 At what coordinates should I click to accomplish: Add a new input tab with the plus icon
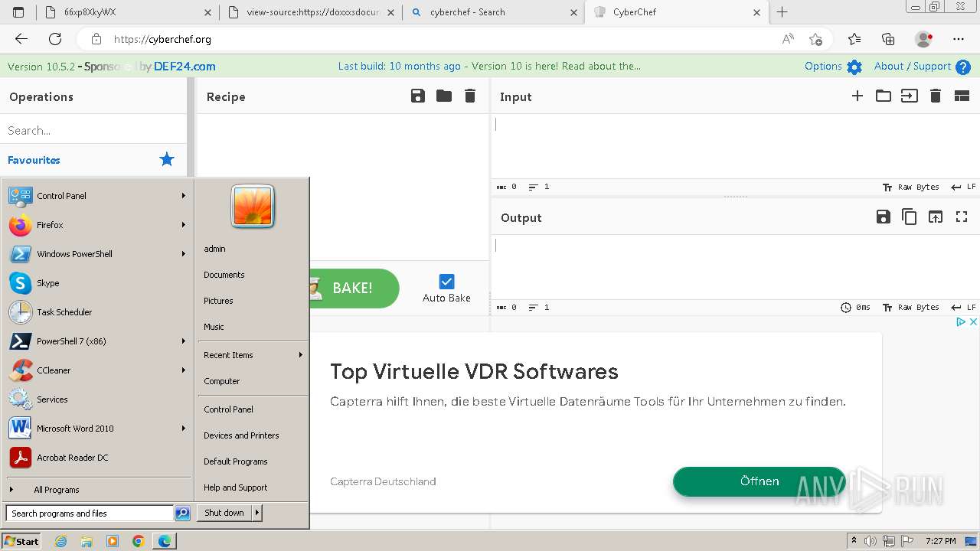click(x=857, y=96)
